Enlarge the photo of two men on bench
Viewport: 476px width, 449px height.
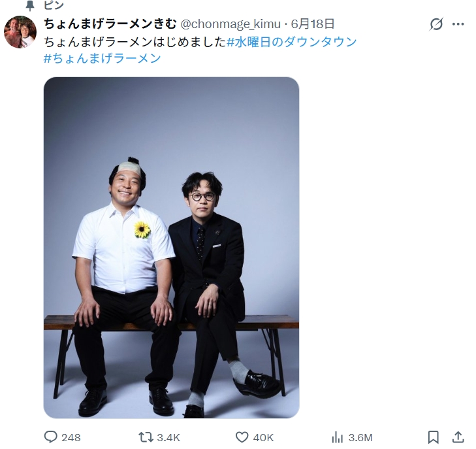(172, 248)
